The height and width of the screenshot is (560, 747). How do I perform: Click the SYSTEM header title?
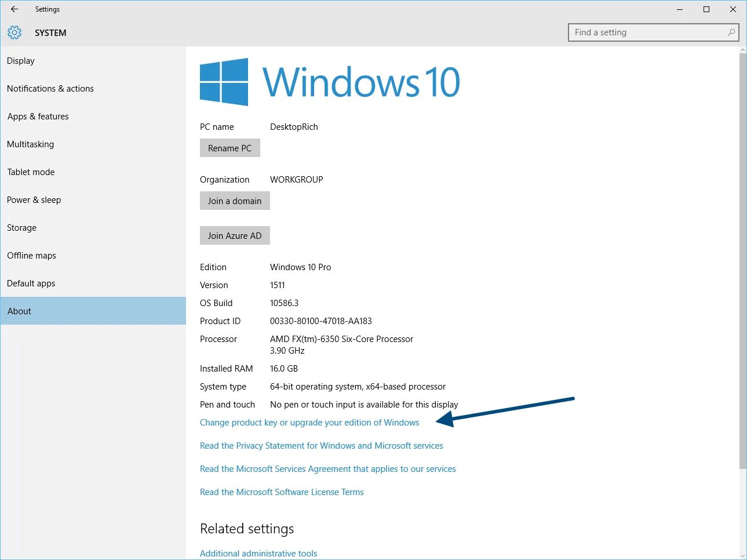tap(50, 33)
